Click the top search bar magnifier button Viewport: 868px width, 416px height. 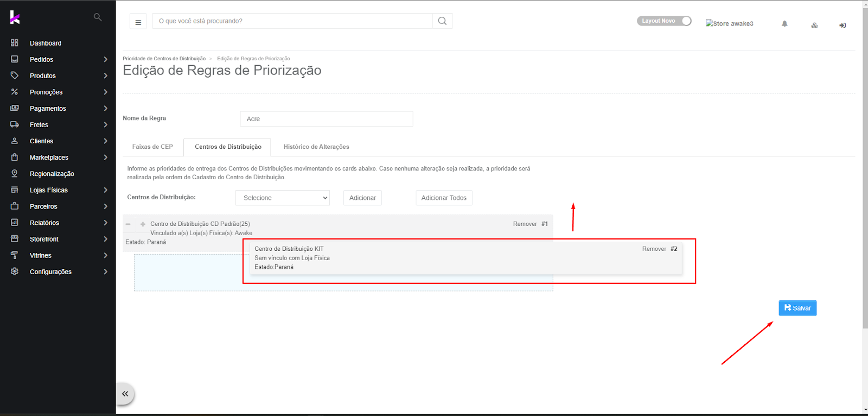point(442,21)
